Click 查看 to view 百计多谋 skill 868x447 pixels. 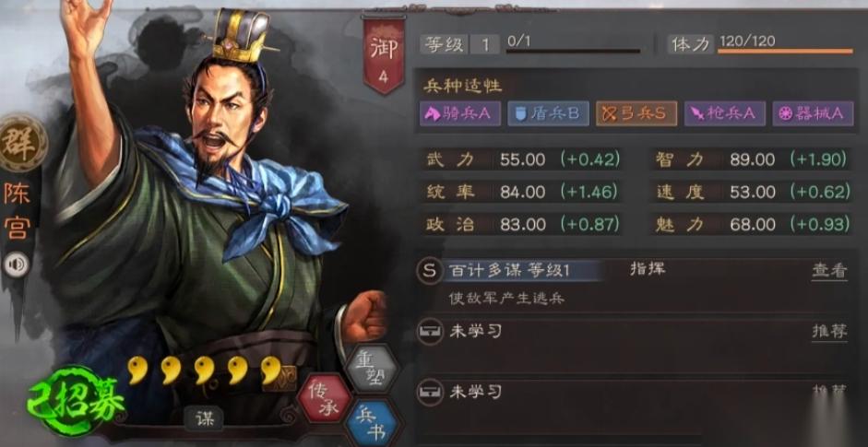pos(829,271)
